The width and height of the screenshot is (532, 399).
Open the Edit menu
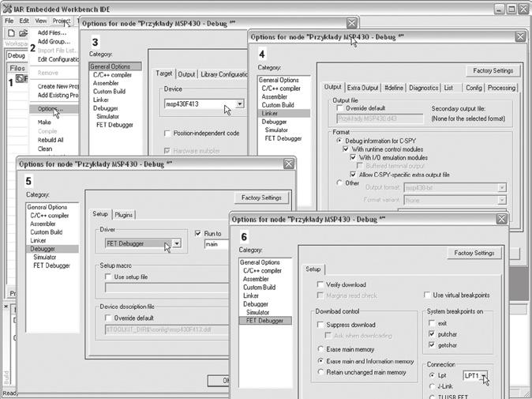24,21
